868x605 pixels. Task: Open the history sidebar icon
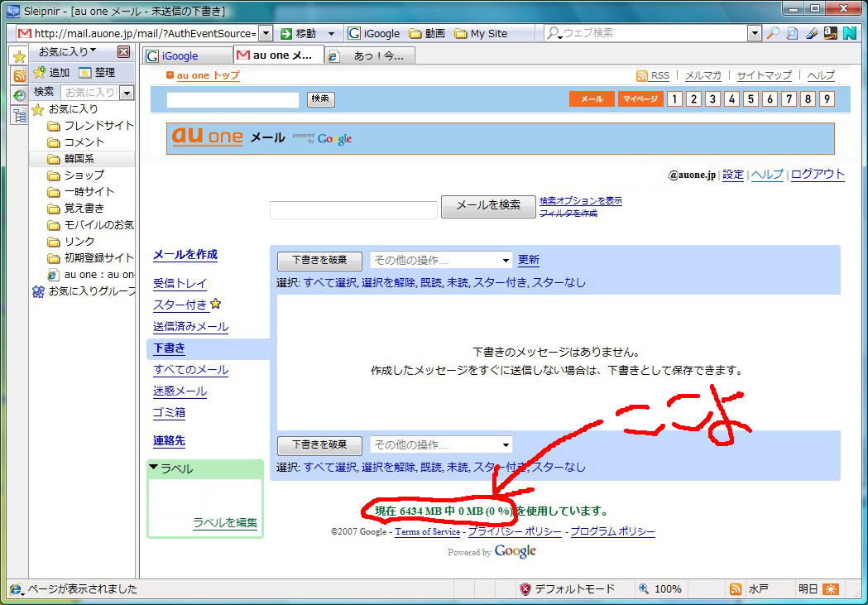[x=19, y=95]
